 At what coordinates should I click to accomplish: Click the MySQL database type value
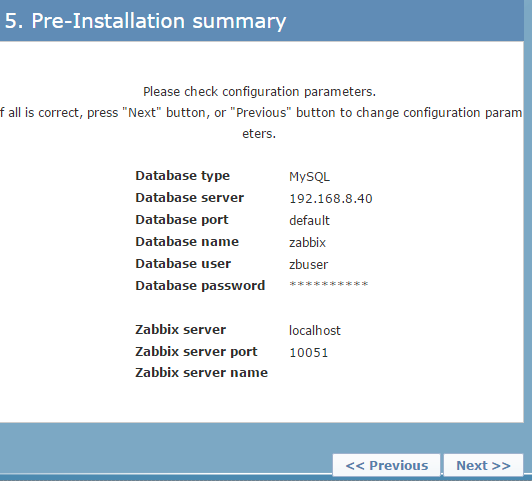click(x=309, y=177)
